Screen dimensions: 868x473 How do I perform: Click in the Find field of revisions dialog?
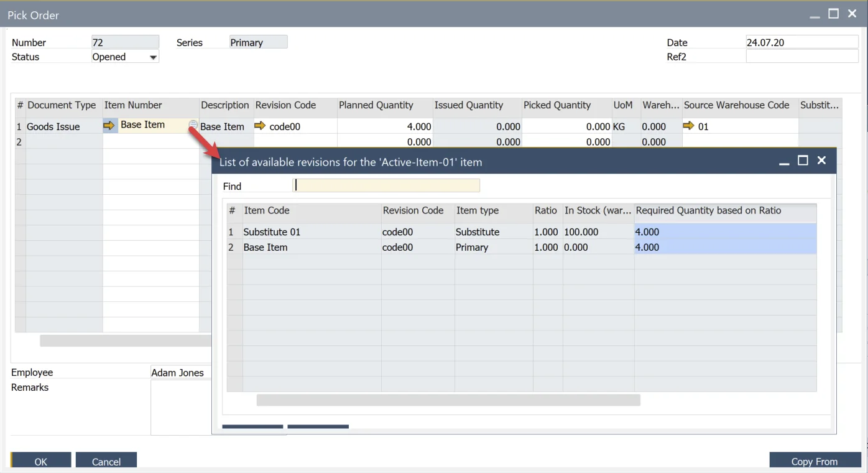coord(386,185)
